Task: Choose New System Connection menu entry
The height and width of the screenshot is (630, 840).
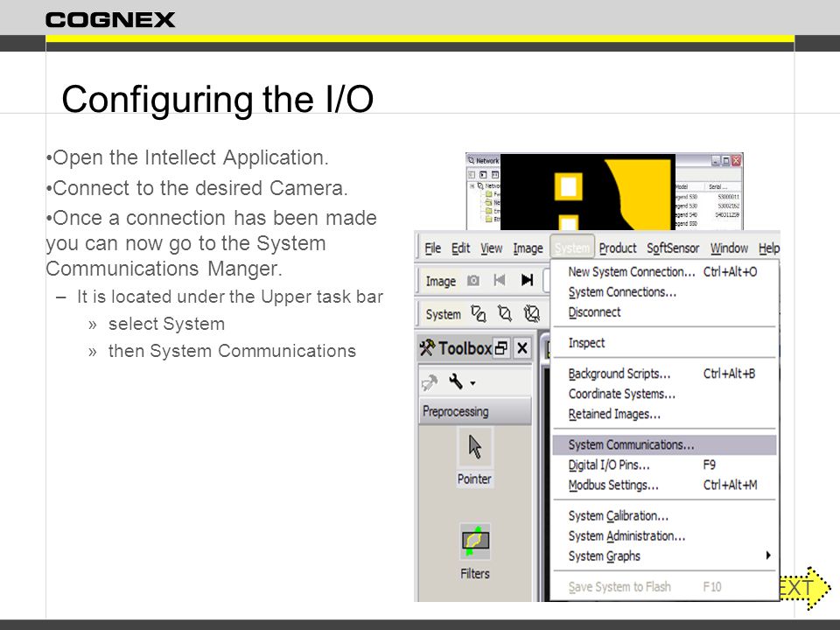Action: [x=664, y=272]
